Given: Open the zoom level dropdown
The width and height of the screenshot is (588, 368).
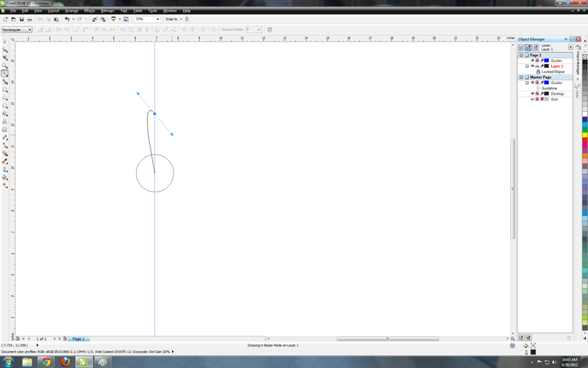Looking at the screenshot, I should (x=157, y=19).
